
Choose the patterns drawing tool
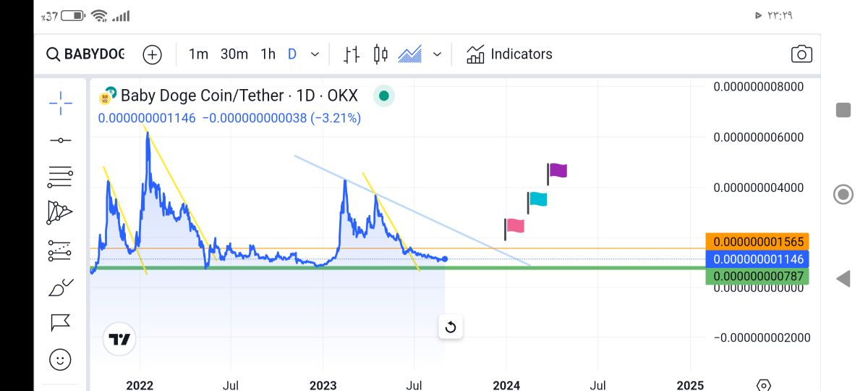(61, 212)
